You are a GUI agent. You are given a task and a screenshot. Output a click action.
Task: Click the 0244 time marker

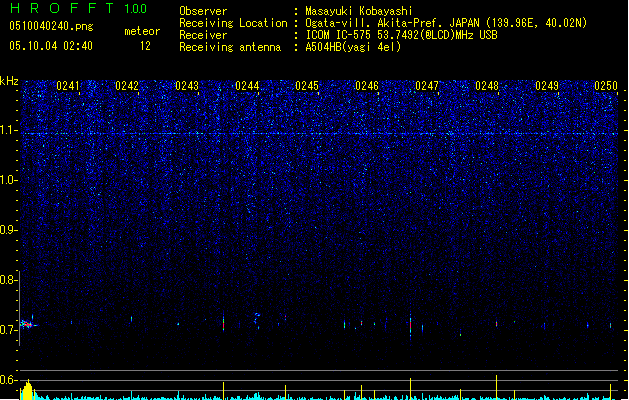coord(247,86)
